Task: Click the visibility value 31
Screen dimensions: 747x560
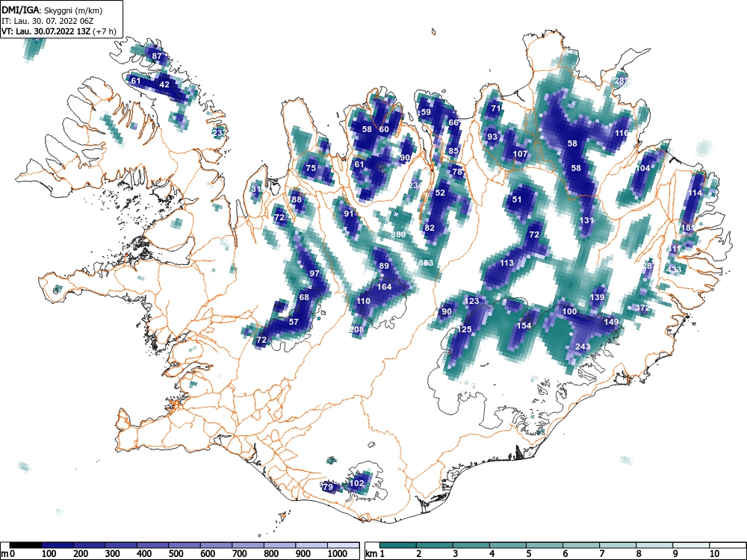Action: [256, 189]
